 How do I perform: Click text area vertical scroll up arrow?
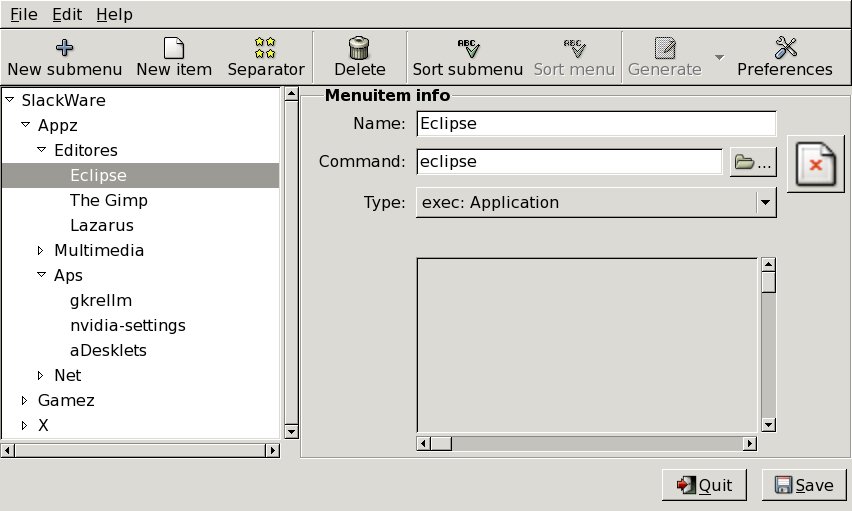(768, 265)
